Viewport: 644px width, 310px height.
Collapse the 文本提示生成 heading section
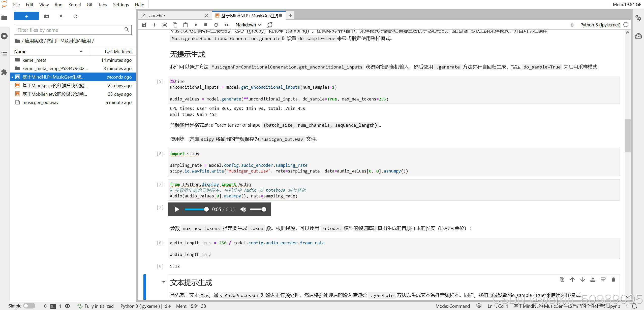pos(164,282)
